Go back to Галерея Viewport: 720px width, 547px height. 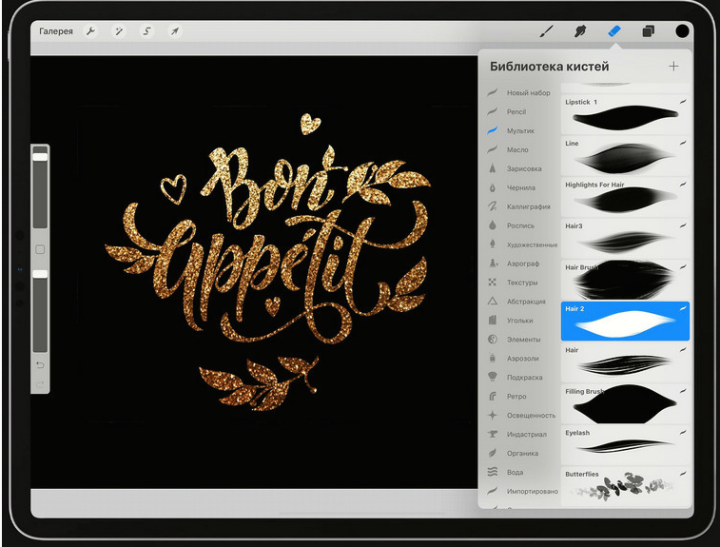click(56, 31)
